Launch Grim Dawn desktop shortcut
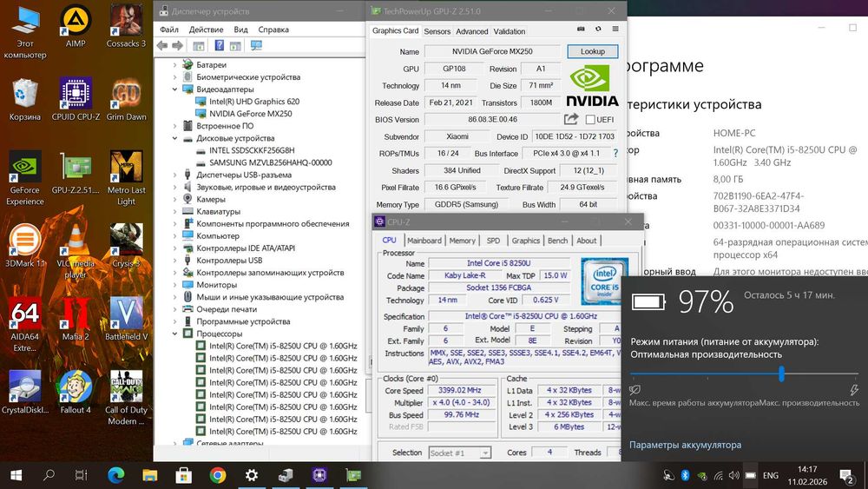Screen dimensions: 868x489 (x=126, y=100)
